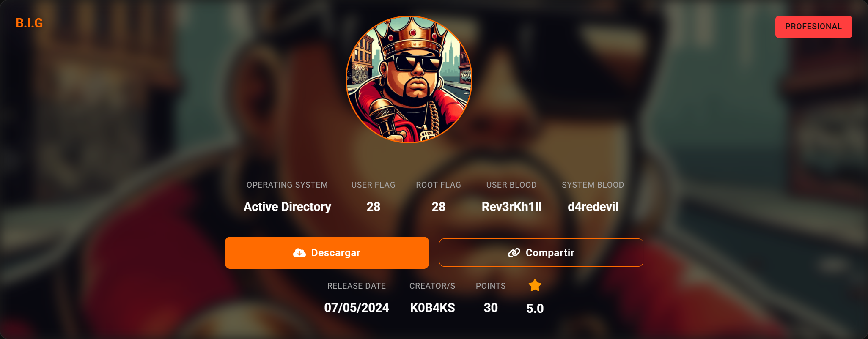Viewport: 868px width, 339px height.
Task: Click the creator name K0B4KS
Action: 432,308
